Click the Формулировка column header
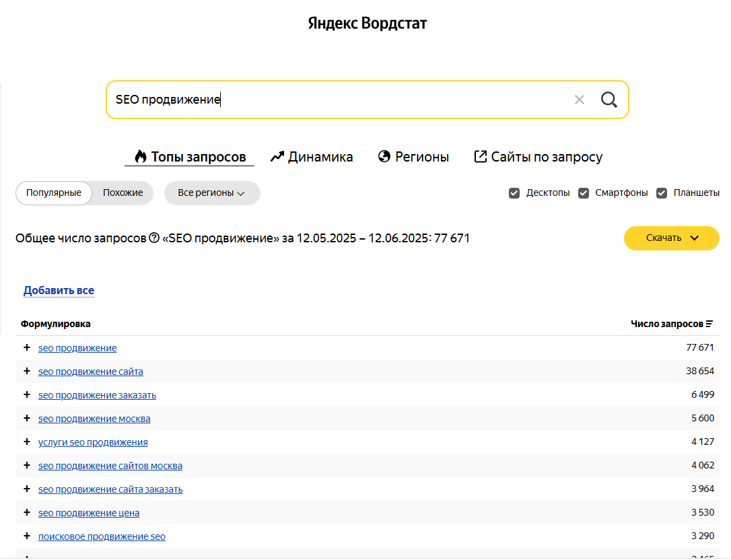Screen dimensions: 731x560 (x=55, y=324)
